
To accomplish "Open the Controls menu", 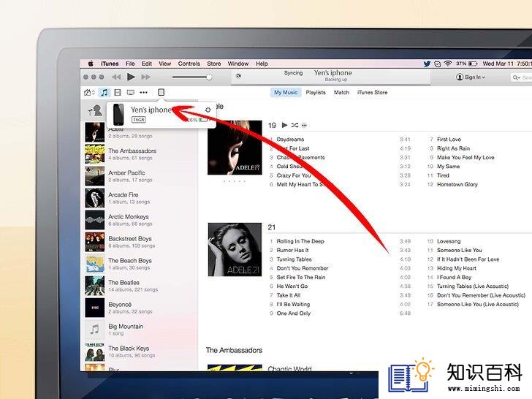I will (189, 64).
